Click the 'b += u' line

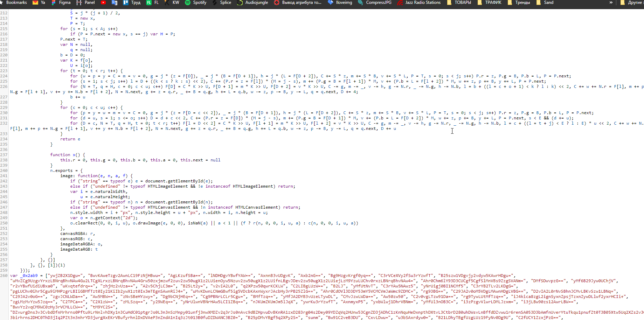click(x=78, y=97)
